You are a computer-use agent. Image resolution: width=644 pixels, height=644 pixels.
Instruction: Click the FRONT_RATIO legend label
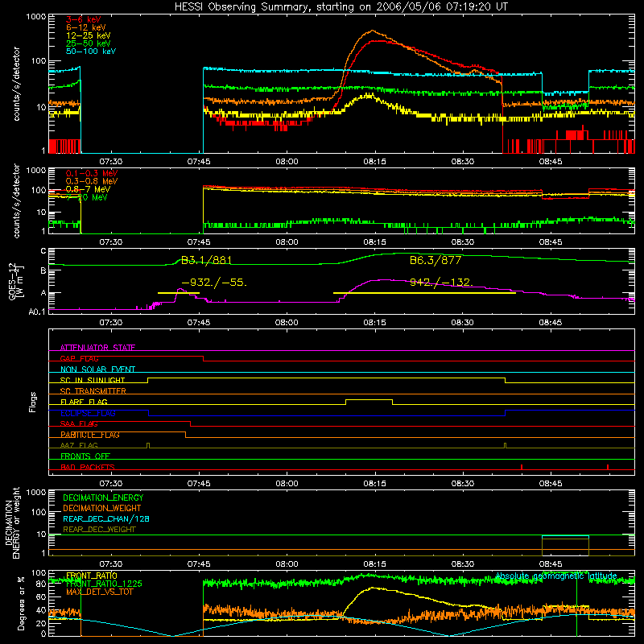point(92,576)
